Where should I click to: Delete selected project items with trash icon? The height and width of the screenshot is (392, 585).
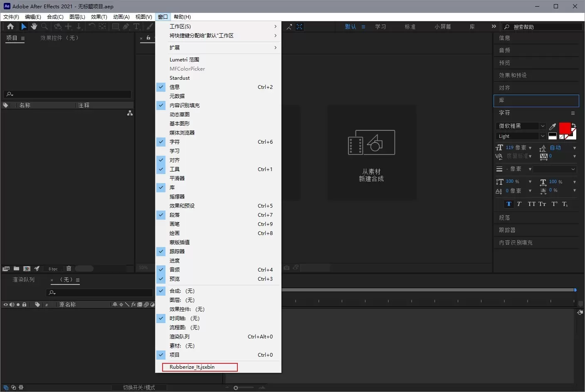coord(69,269)
